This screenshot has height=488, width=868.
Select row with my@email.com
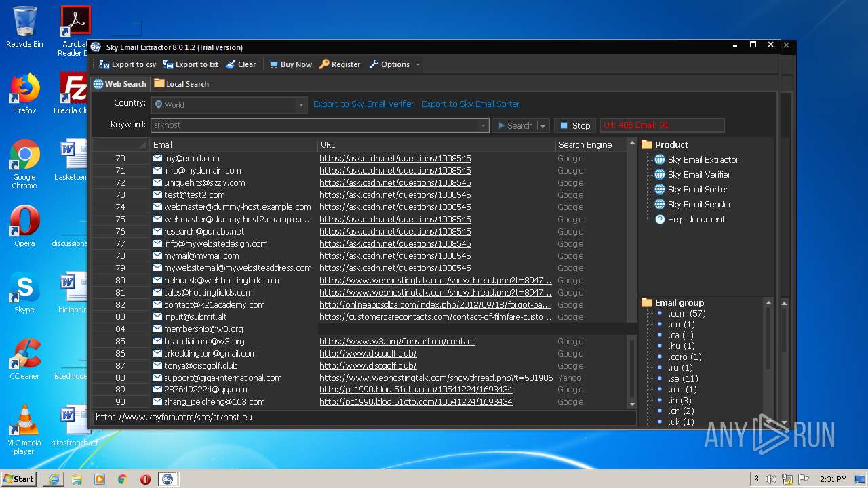point(359,159)
